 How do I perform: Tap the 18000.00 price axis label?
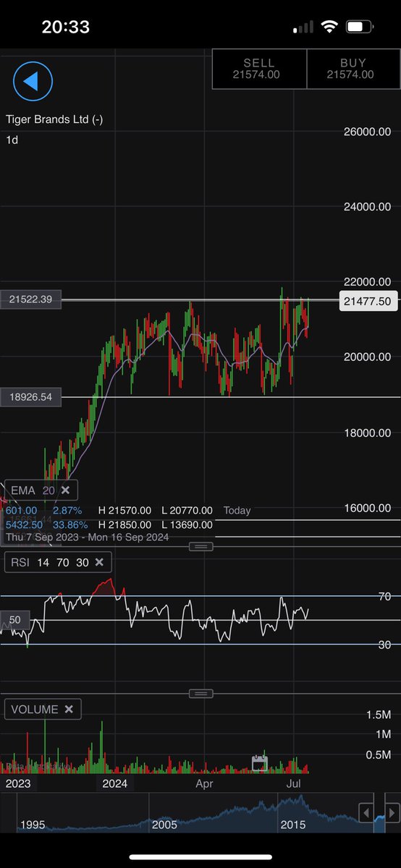367,433
